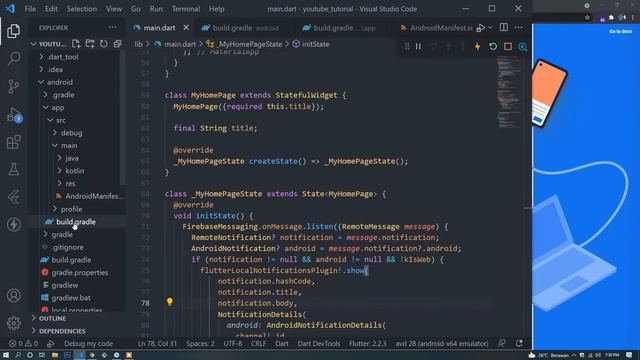Open editor more actions menu
The image size is (640, 360).
(x=518, y=27)
